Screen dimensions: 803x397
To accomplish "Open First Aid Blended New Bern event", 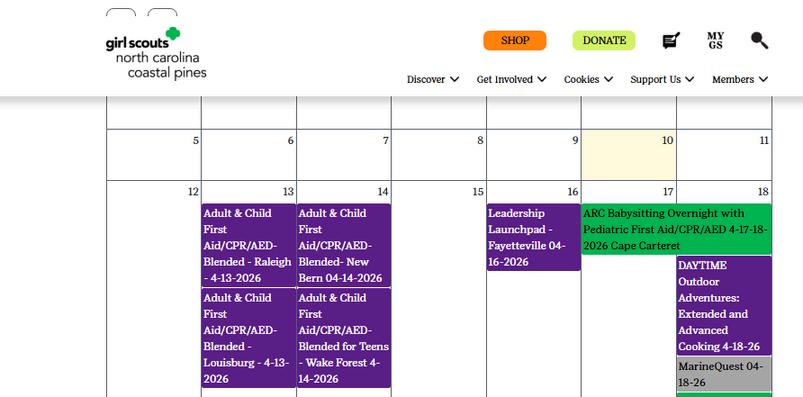I will [x=344, y=245].
